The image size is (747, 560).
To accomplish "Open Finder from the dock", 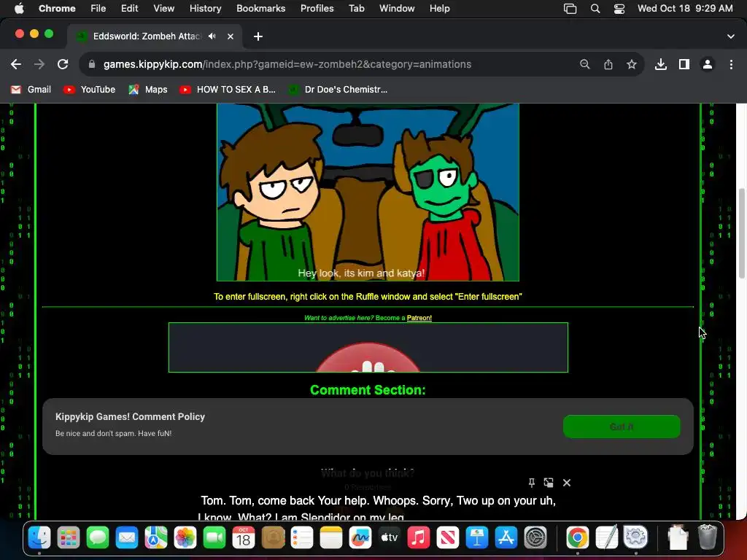I will [39, 537].
